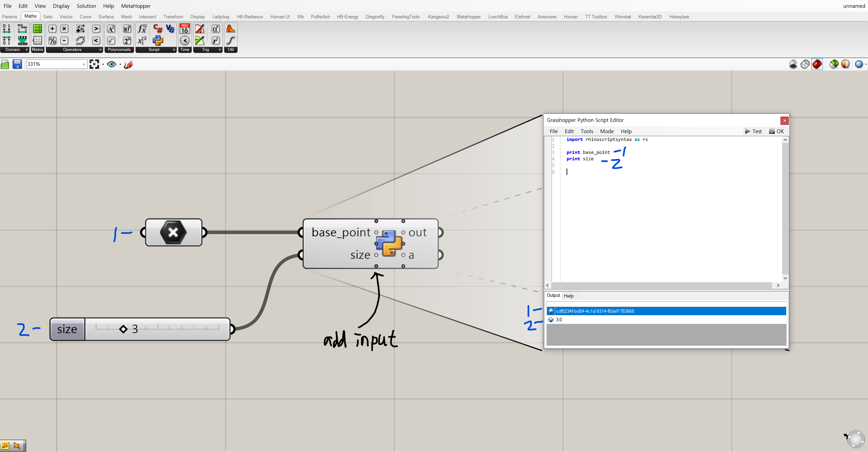The height and width of the screenshot is (452, 868).
Task: Switch to wireframe preview mode
Action: pyautogui.click(x=805, y=64)
